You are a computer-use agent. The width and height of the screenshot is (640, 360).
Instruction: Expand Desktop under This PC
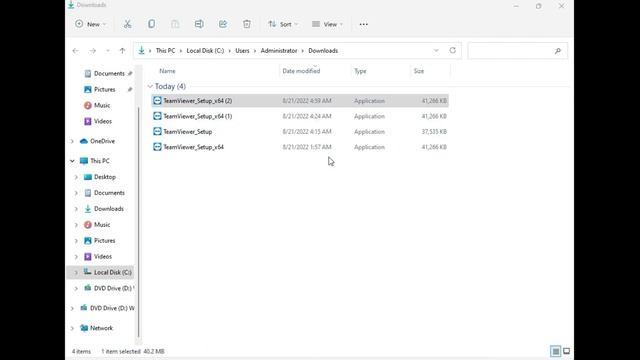[76, 177]
